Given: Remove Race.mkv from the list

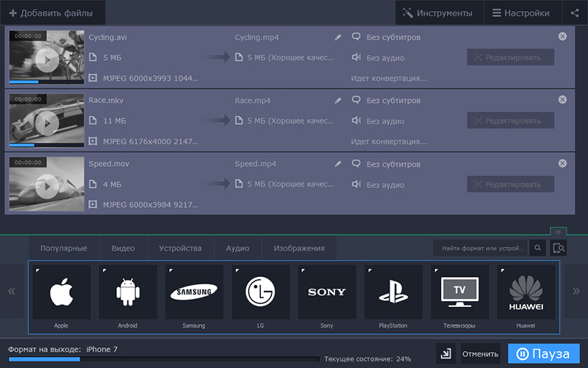Looking at the screenshot, I should (562, 100).
